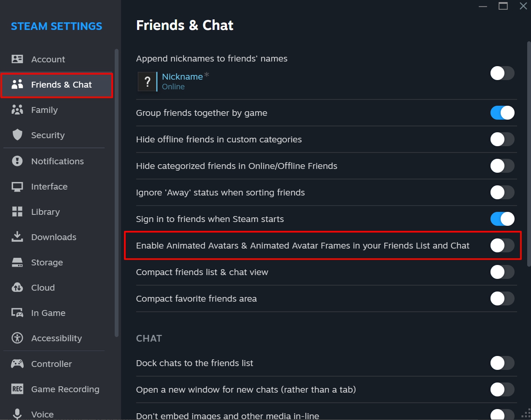Viewport: 531px width, 420px height.
Task: Select the Storage drive icon
Action: 17,262
